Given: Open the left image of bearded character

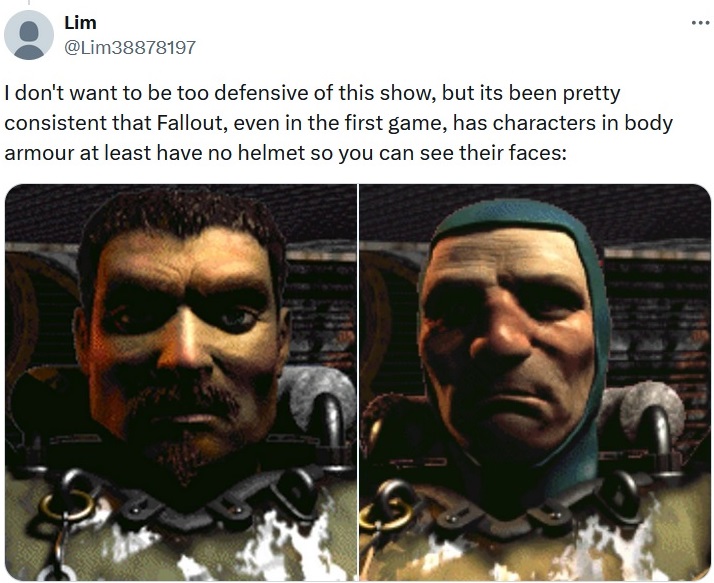Looking at the screenshot, I should pyautogui.click(x=181, y=382).
